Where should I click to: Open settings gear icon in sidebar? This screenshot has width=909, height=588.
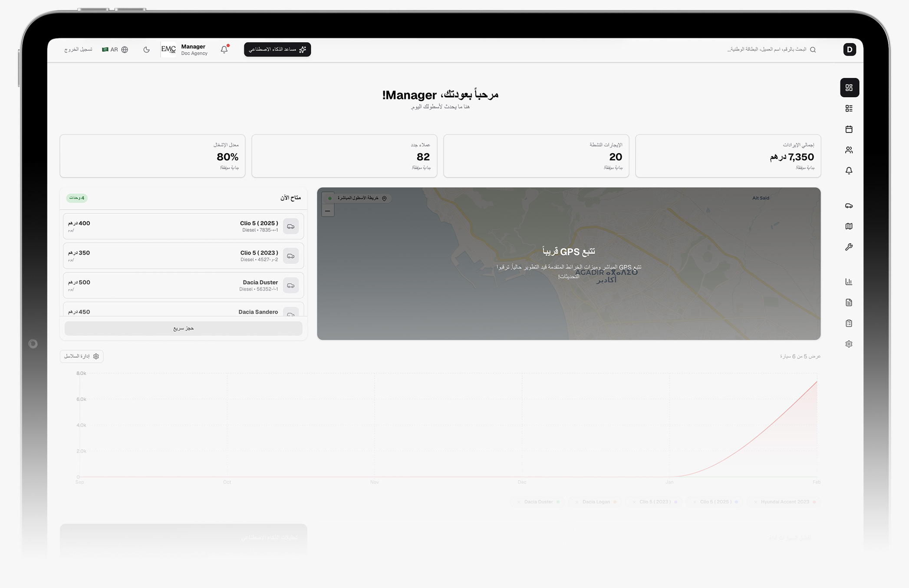click(849, 344)
